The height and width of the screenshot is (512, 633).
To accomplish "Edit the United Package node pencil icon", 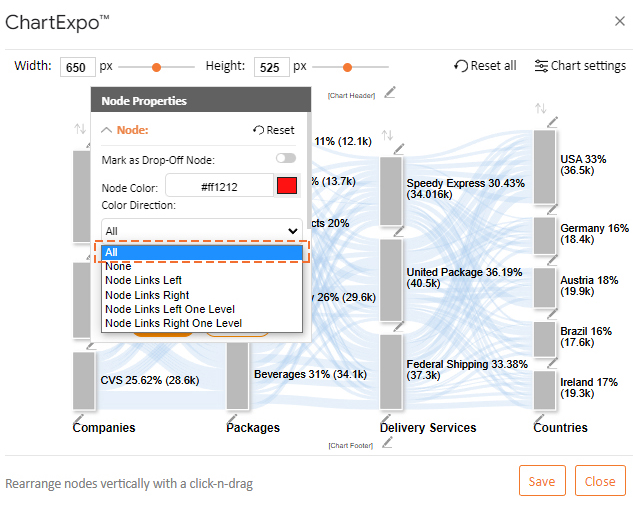I will pyautogui.click(x=399, y=232).
